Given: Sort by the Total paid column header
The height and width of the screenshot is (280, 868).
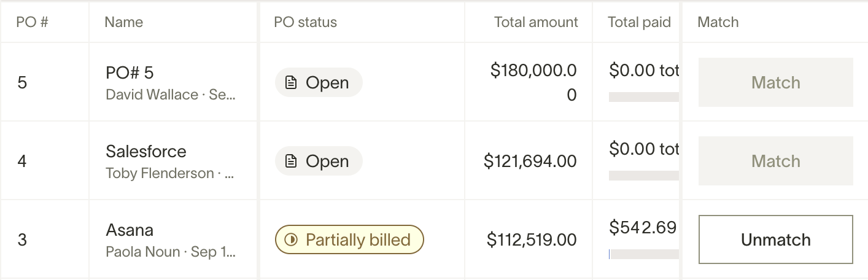Looking at the screenshot, I should [639, 22].
